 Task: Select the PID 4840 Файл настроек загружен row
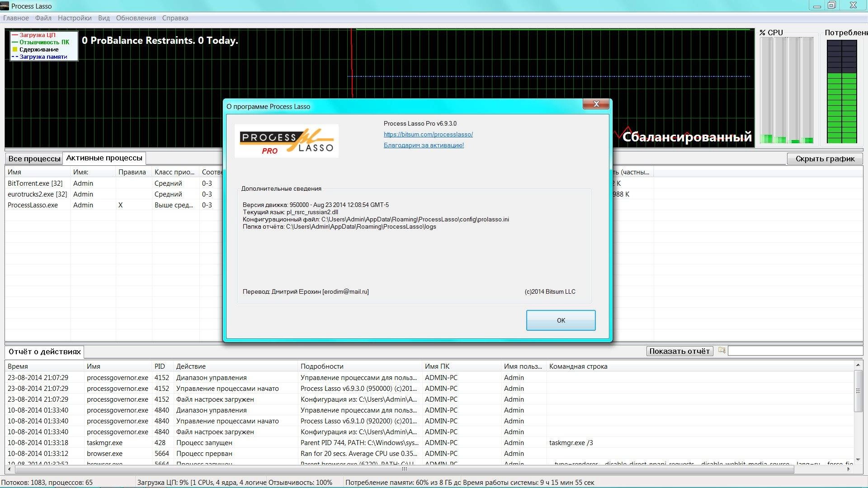(429, 432)
